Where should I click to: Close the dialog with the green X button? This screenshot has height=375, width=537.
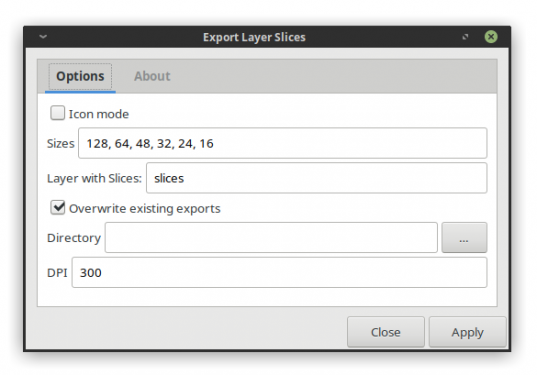[x=491, y=36]
